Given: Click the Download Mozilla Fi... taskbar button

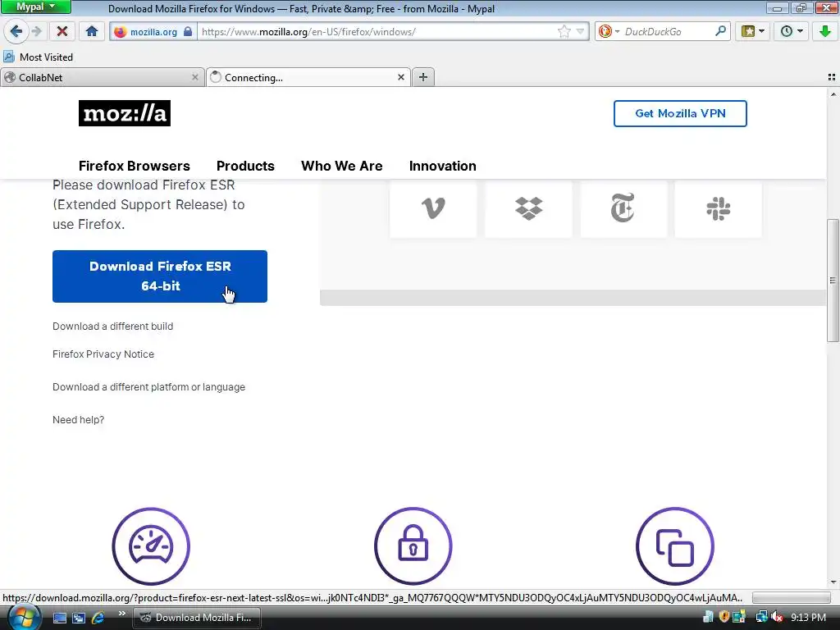Looking at the screenshot, I should pos(197,618).
